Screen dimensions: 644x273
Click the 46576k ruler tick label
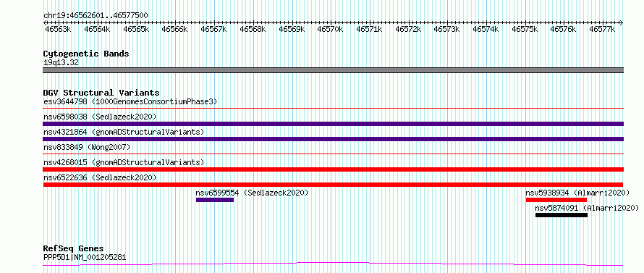(564, 29)
